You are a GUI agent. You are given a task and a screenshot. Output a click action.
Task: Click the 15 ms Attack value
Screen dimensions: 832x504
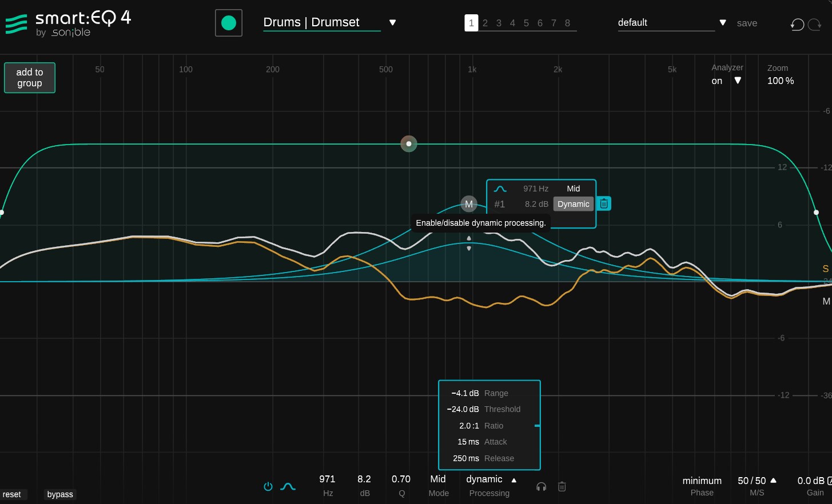coord(468,442)
